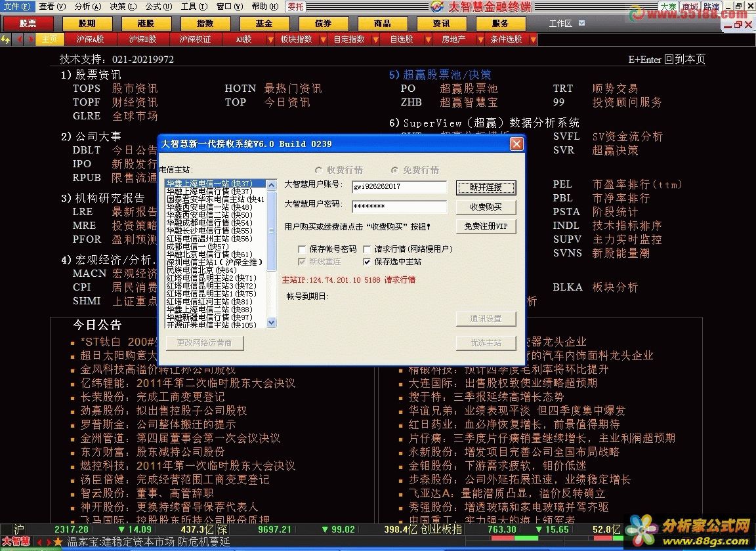Click the yellow arrows icon left of 主页 tab
This screenshot has height=551, width=756.
tap(5, 39)
